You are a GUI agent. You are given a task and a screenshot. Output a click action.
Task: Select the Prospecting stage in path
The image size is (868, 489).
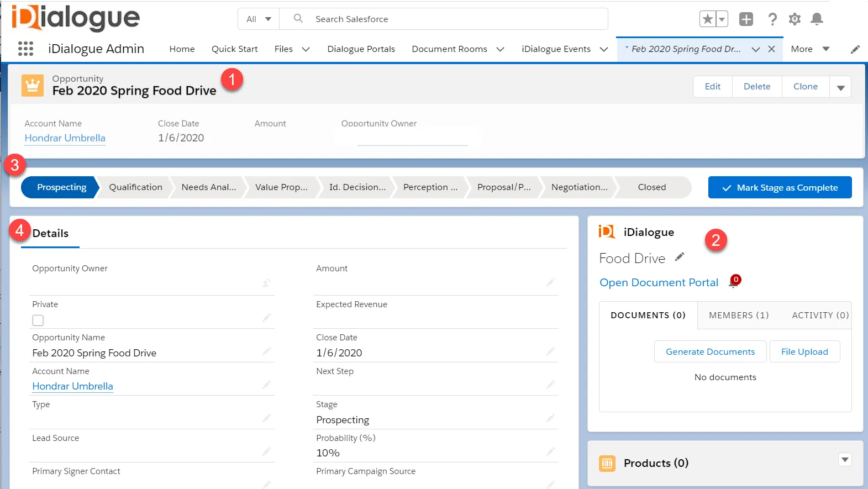pyautogui.click(x=61, y=187)
